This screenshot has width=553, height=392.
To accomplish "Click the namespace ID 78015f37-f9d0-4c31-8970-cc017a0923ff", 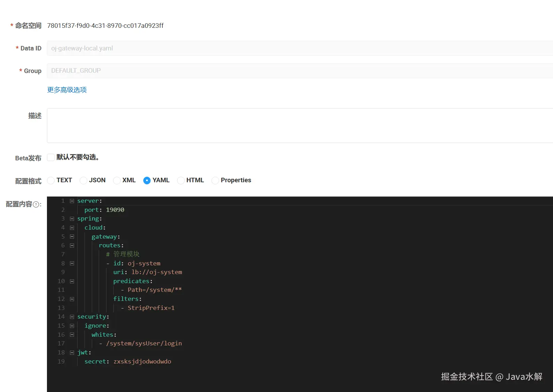I will [105, 26].
